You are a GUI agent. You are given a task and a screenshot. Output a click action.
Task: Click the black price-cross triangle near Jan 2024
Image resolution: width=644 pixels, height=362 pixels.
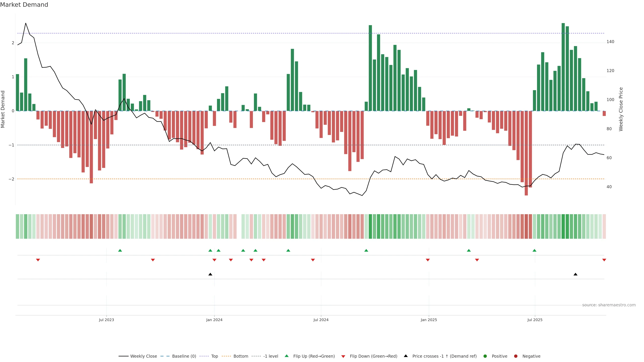tap(210, 274)
